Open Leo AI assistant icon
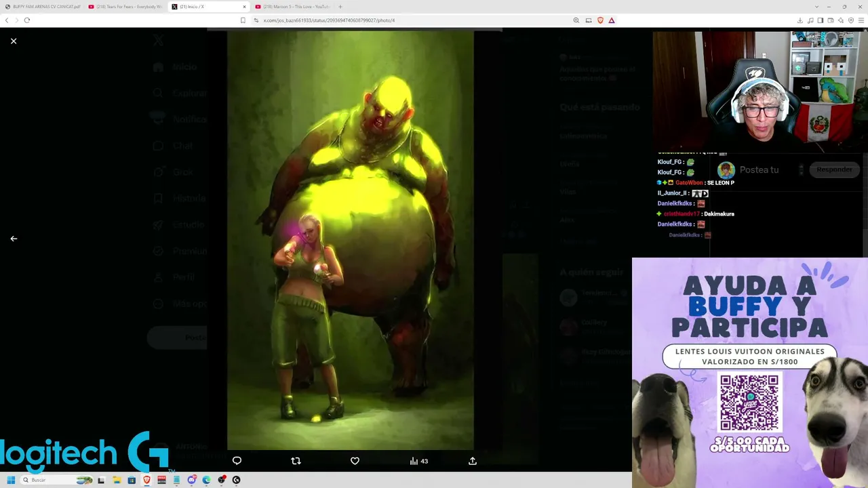The image size is (868, 488). 841,20
